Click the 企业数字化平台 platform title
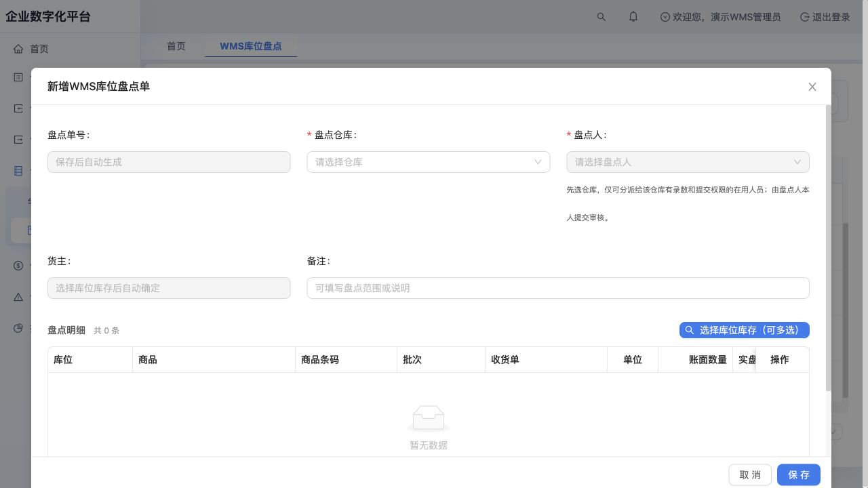This screenshot has width=868, height=488. pos(48,17)
